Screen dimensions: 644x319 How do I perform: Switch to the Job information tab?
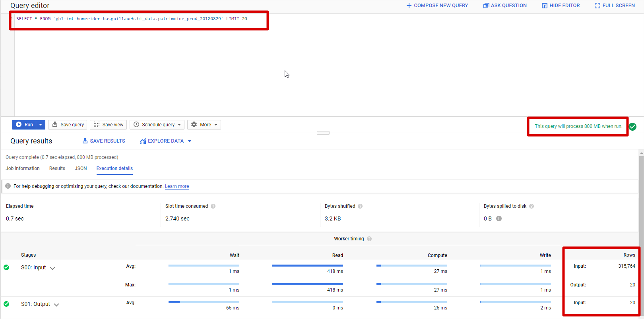pos(23,168)
